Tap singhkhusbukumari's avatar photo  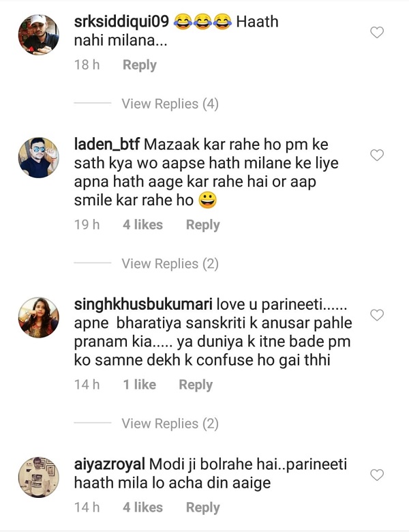point(37,317)
